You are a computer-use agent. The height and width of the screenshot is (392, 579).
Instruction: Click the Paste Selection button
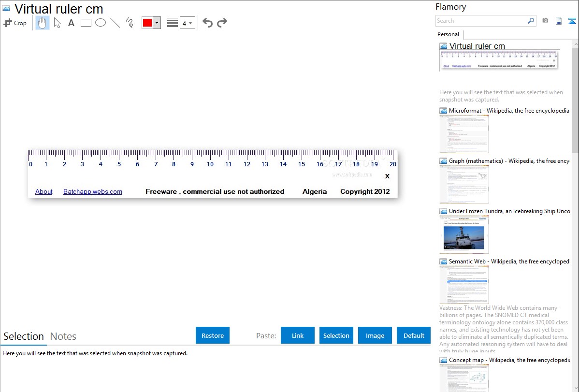(x=336, y=335)
